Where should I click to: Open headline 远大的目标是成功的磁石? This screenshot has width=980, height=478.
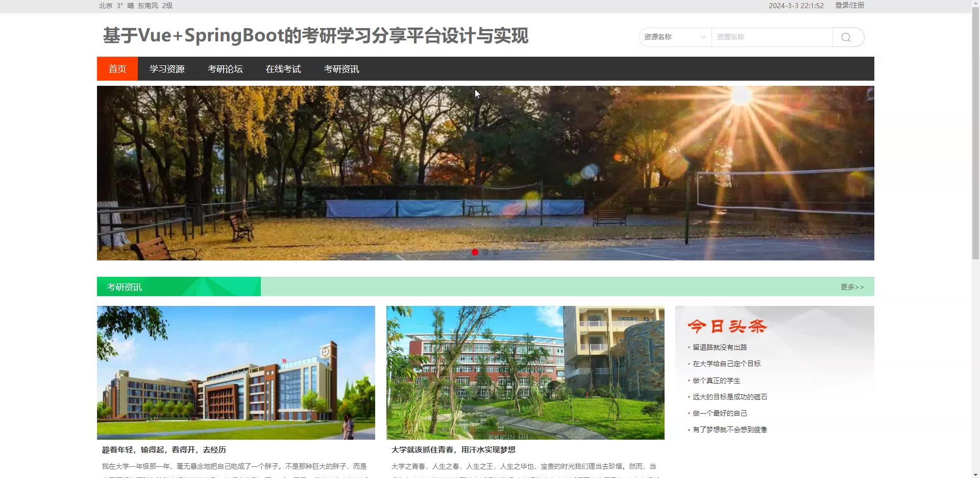[730, 397]
